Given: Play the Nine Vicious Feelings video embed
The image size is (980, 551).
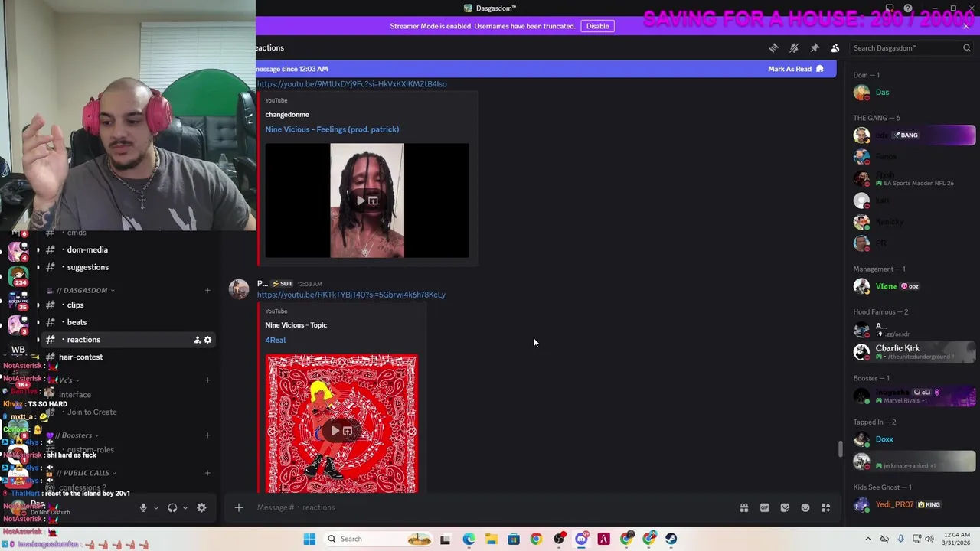Looking at the screenshot, I should coord(361,201).
